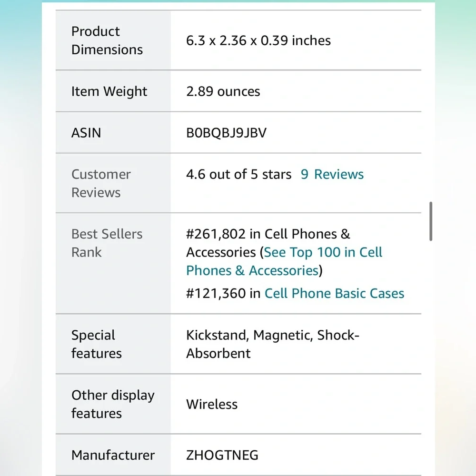Select the Kickstand, Magnetic, Shock-Absorbent text

coord(273,344)
